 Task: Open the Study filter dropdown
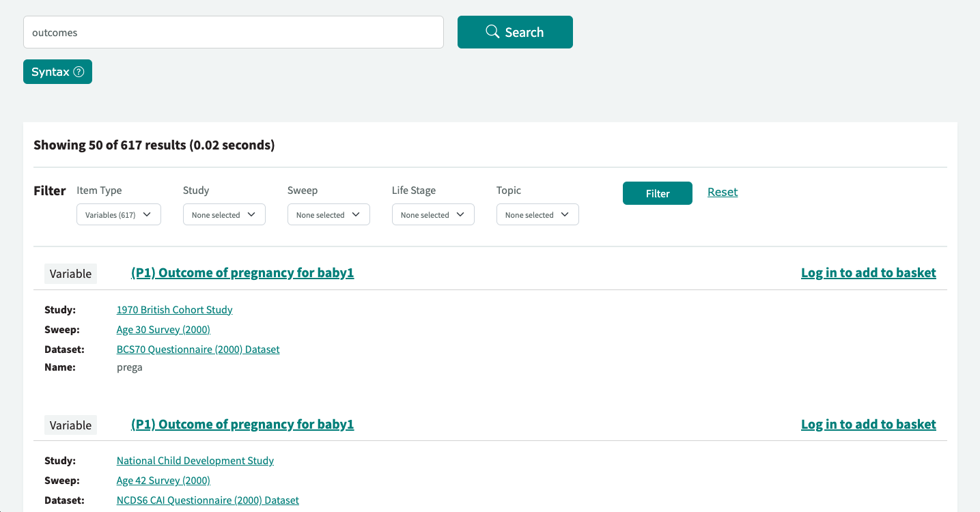[x=224, y=214]
